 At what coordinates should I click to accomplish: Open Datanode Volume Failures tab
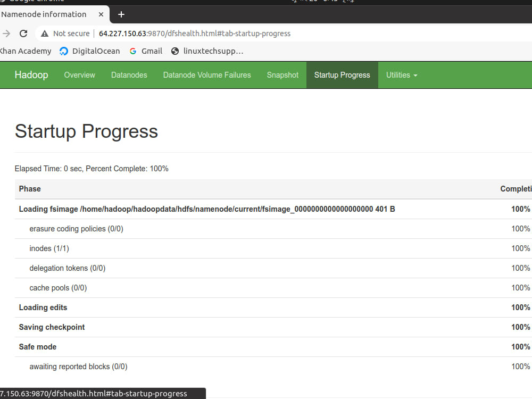207,75
